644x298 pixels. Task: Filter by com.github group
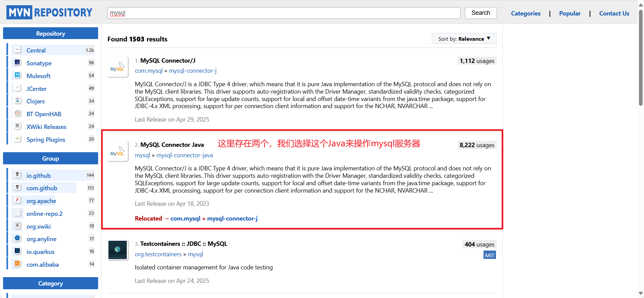tap(42, 188)
